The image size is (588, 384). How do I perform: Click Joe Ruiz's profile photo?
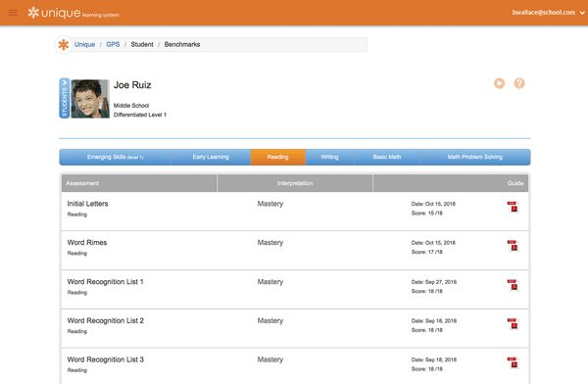[90, 99]
